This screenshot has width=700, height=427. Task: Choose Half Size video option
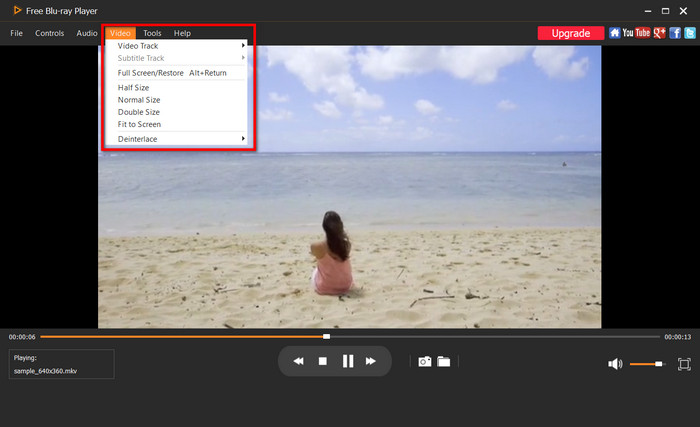176,88
